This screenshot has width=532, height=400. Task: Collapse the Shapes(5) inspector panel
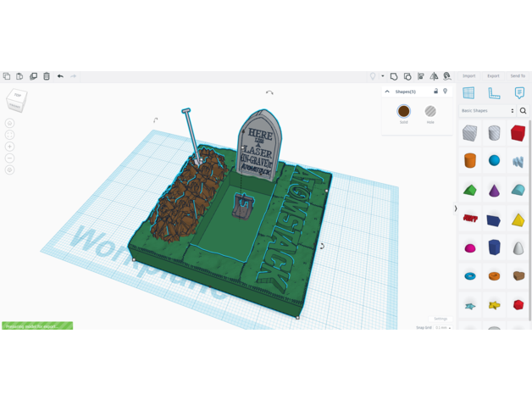tap(387, 92)
